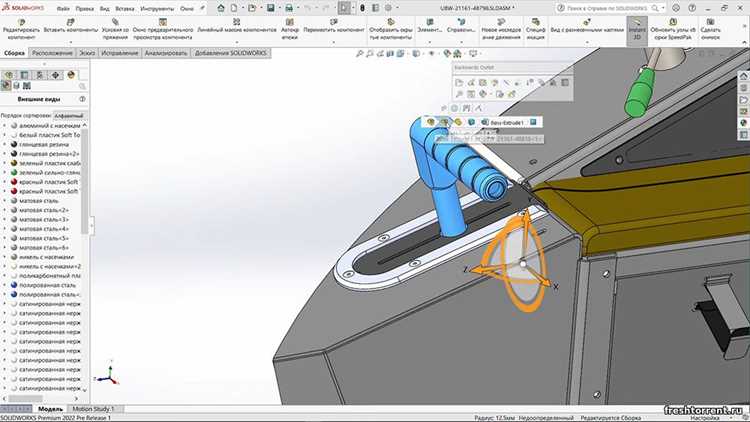Image resolution: width=750 pixels, height=422 pixels.
Task: Open the Правка menu
Action: click(x=85, y=9)
